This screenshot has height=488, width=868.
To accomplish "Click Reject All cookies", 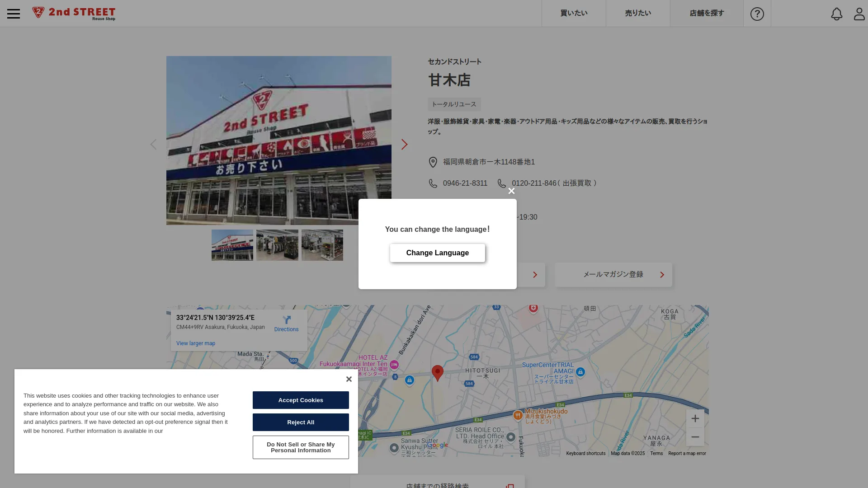I will point(301,422).
